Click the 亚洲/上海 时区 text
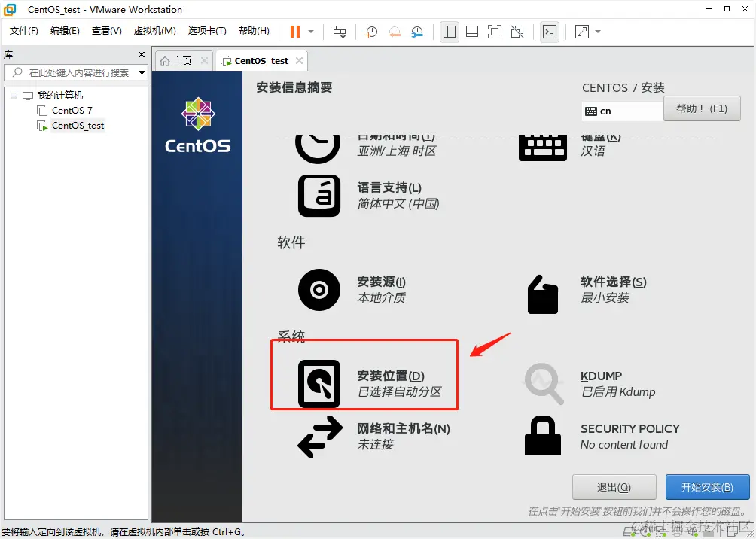Viewport: 756px width, 539px height. coord(396,151)
